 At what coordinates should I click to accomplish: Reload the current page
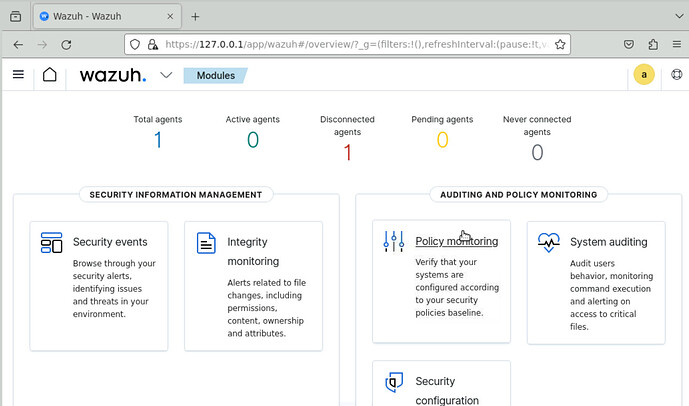click(66, 44)
